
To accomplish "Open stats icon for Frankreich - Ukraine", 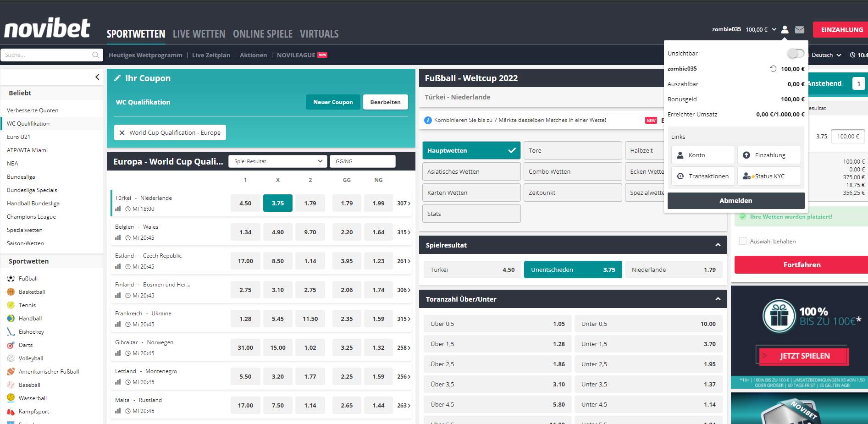I will click(x=118, y=324).
